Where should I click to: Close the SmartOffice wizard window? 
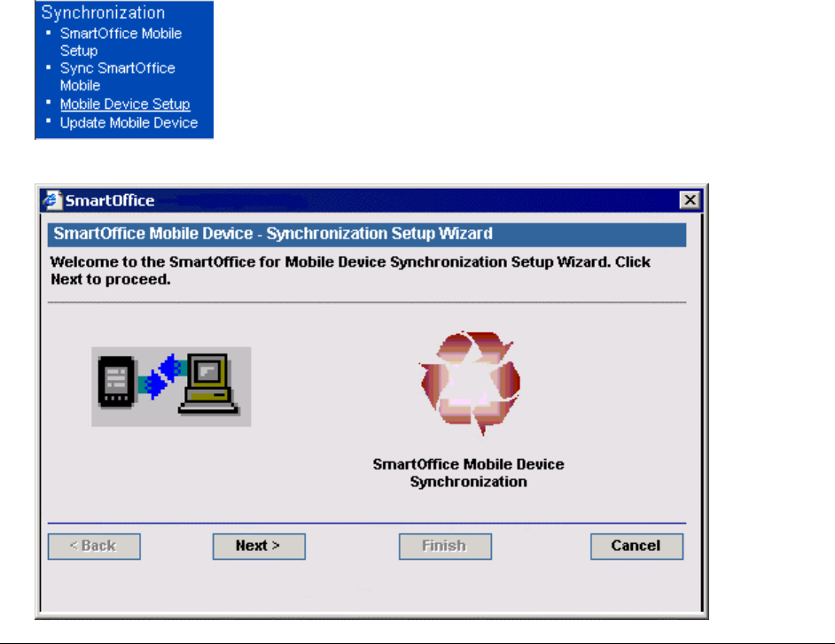[x=690, y=200]
